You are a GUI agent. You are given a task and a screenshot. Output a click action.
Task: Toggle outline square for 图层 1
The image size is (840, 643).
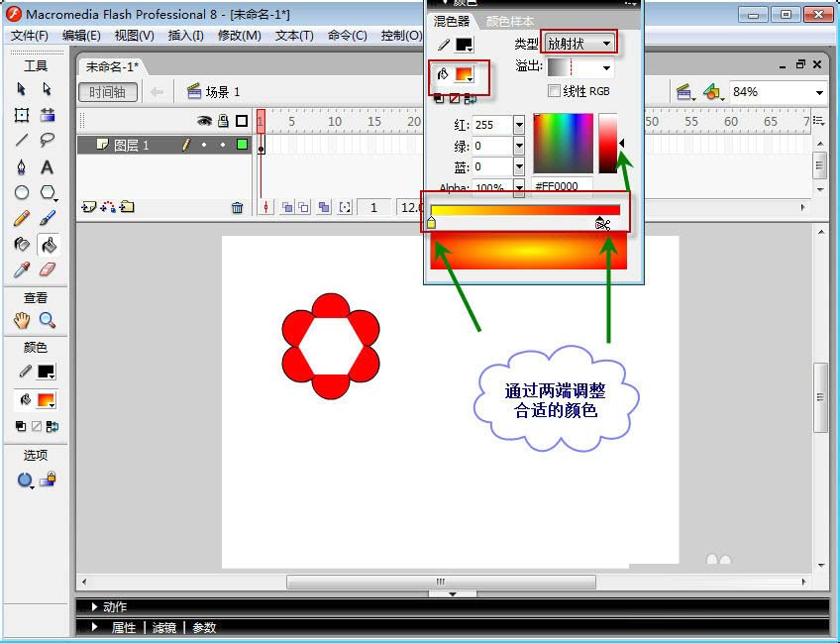coord(242,144)
